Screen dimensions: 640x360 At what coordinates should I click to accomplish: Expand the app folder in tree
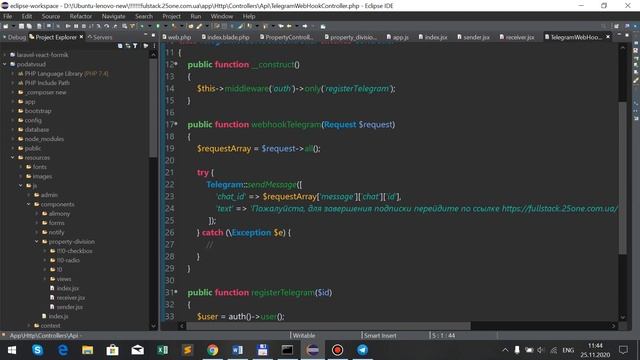[x=13, y=102]
